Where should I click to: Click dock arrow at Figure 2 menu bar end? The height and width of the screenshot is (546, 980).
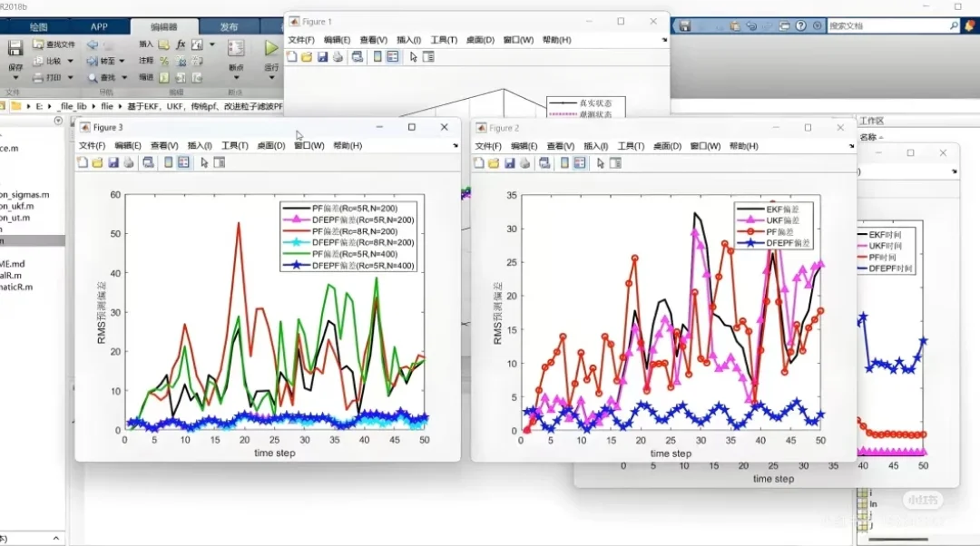(x=851, y=146)
